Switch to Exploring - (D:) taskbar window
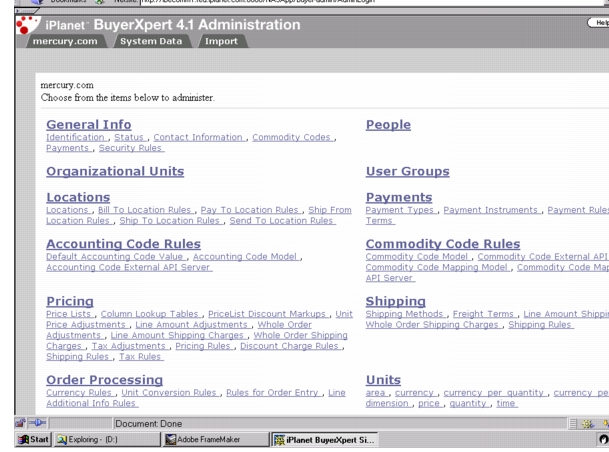The height and width of the screenshot is (452, 609). tap(107, 440)
